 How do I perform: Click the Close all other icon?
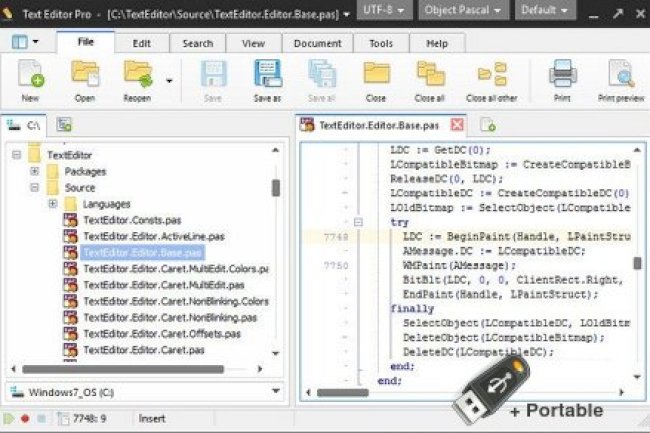492,77
